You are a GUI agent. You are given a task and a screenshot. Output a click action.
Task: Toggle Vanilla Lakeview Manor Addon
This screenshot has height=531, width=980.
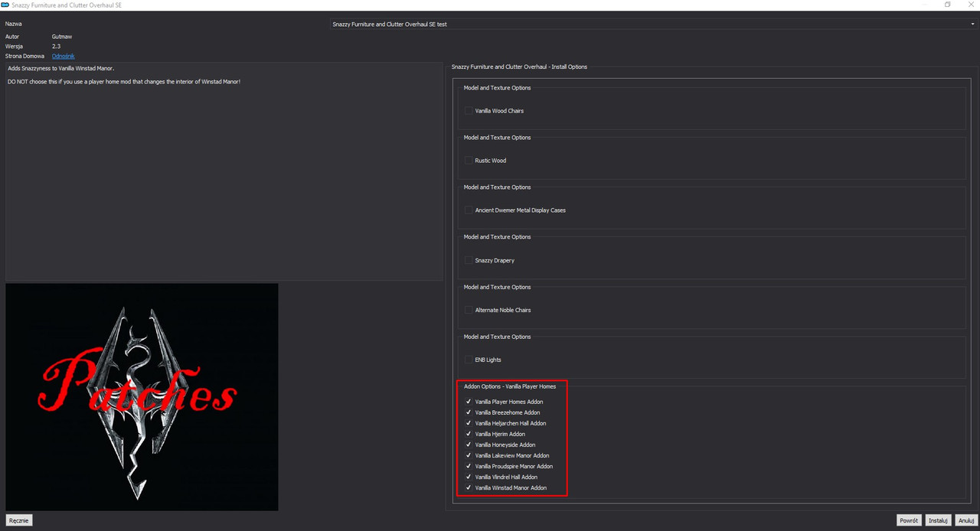[x=469, y=455]
